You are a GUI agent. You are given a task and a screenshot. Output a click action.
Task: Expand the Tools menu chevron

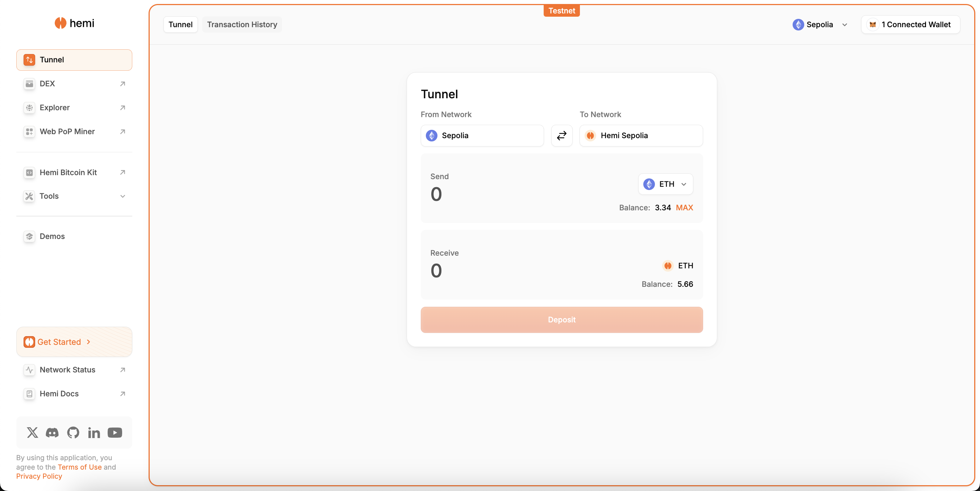[x=122, y=197]
